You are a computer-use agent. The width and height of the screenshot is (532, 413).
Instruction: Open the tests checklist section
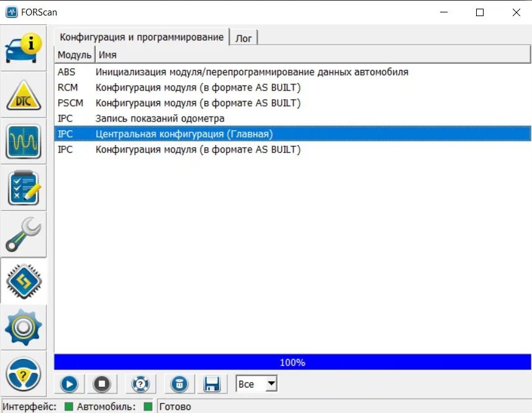24,188
